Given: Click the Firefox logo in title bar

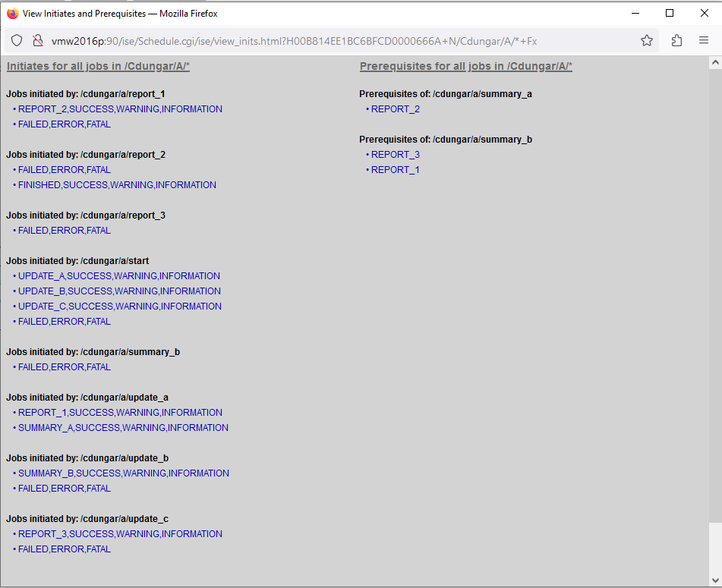Looking at the screenshot, I should click(x=12, y=13).
